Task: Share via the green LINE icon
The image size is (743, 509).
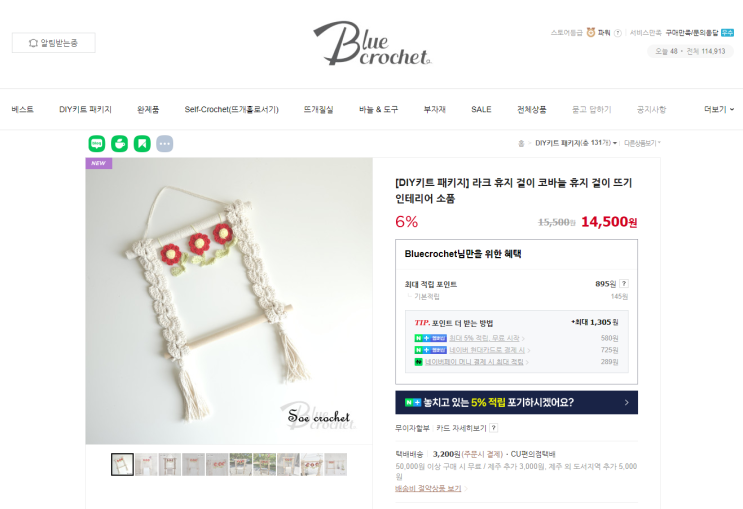Action: 97,144
